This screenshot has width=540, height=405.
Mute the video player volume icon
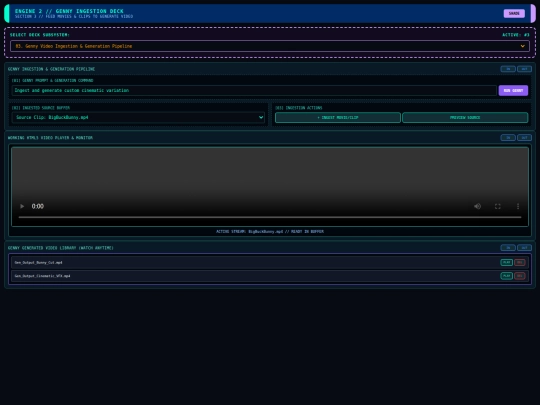(x=477, y=206)
